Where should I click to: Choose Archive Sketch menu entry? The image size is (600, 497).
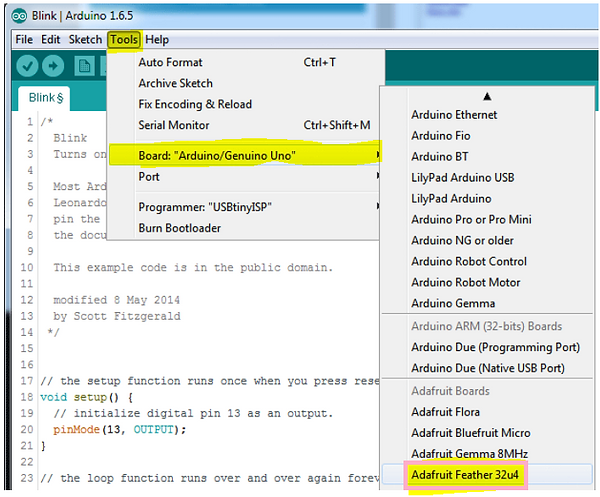coord(245,83)
